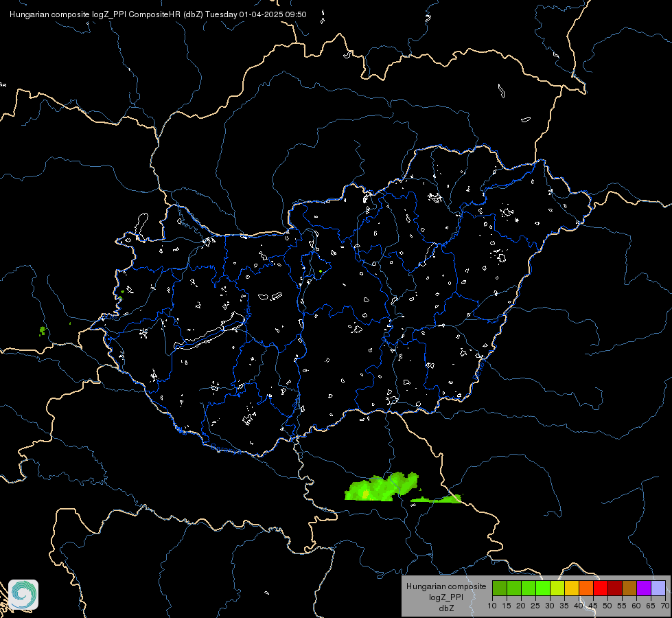The image size is (672, 618).
Task: Click the legend label 'Hungarian composite'
Action: click(446, 586)
